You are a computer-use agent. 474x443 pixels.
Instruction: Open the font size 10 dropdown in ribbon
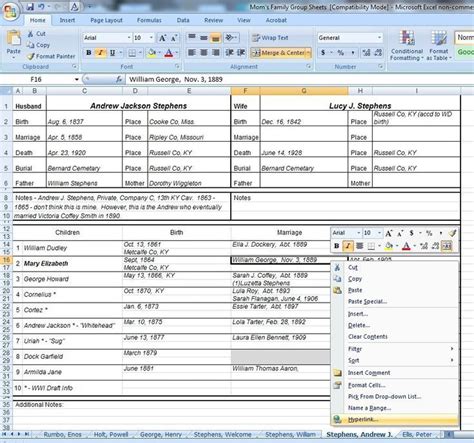tap(151, 38)
